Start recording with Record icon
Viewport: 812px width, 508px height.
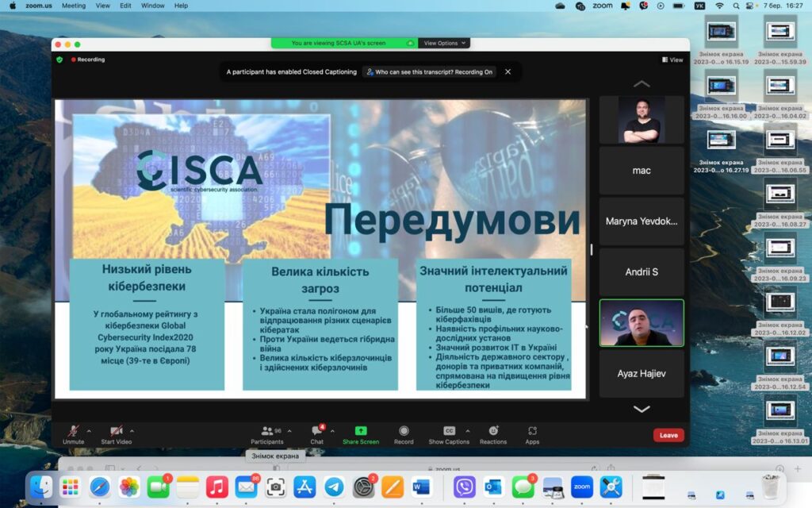[404, 431]
